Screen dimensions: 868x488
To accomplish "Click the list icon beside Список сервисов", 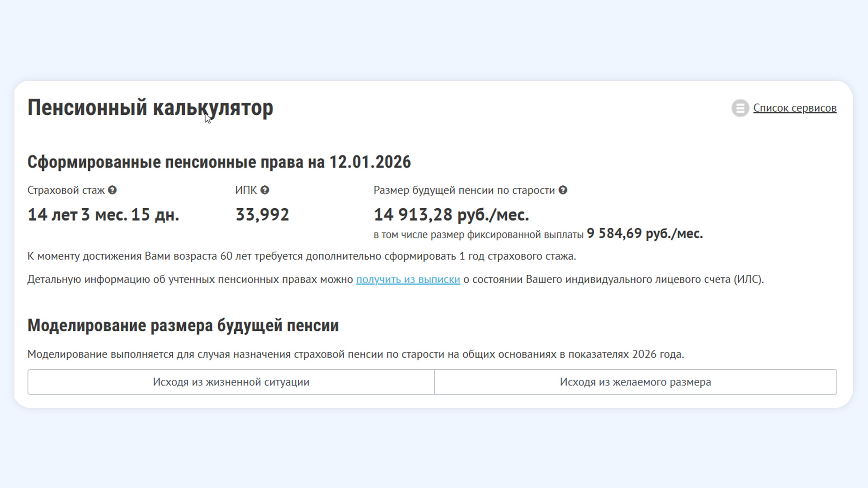I will pyautogui.click(x=740, y=108).
